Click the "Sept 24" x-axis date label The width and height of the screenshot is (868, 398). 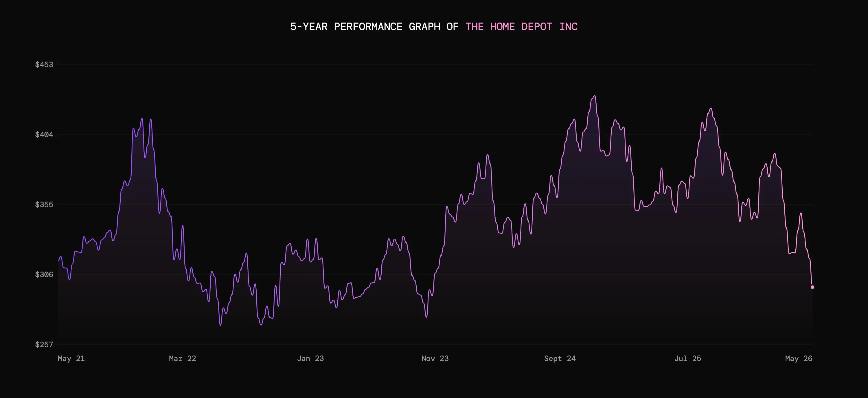560,359
